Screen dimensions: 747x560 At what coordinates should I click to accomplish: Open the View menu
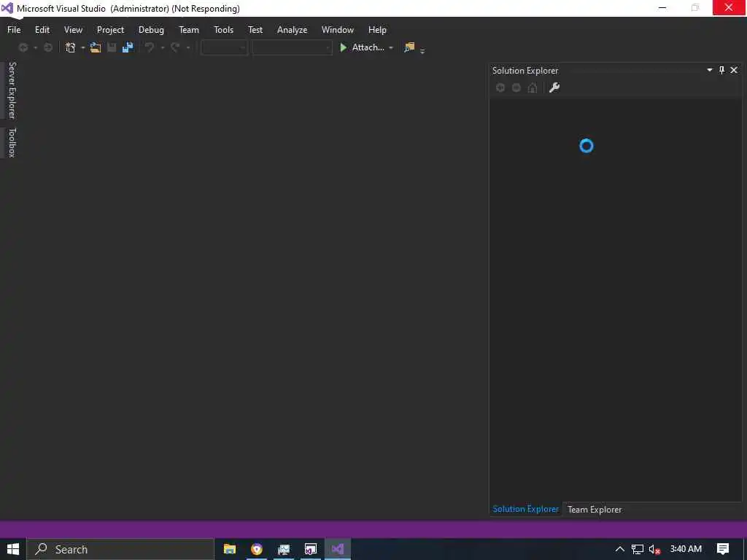pyautogui.click(x=73, y=29)
